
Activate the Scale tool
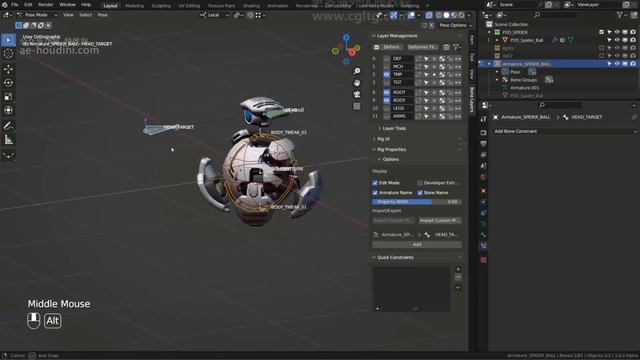(x=8, y=96)
